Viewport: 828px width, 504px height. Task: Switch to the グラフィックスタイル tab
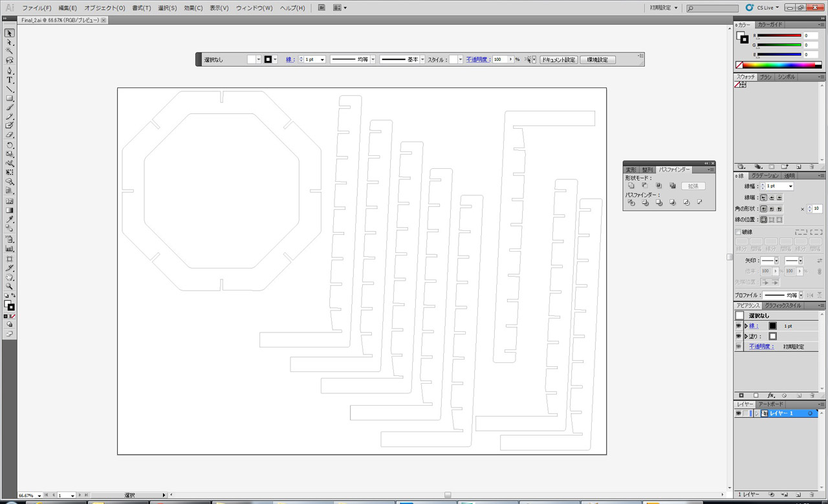(783, 305)
